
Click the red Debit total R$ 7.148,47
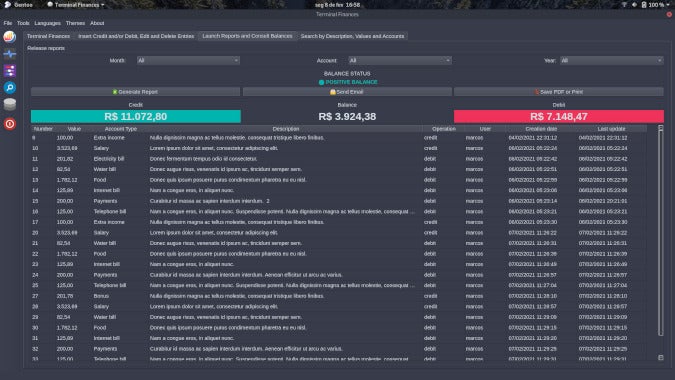(x=559, y=117)
